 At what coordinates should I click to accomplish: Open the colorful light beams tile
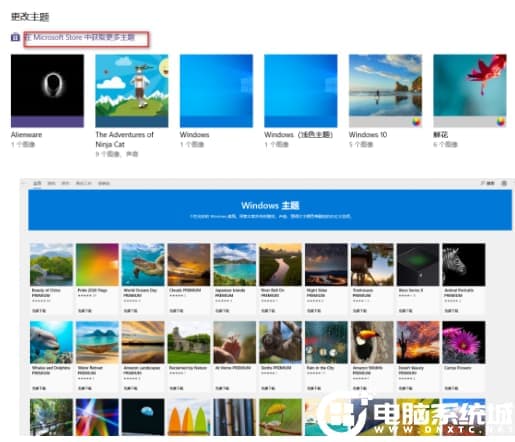click(x=97, y=417)
